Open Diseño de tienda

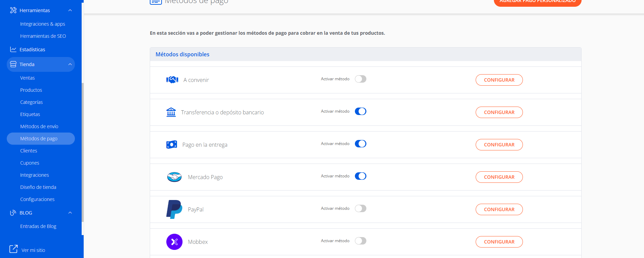click(x=38, y=187)
